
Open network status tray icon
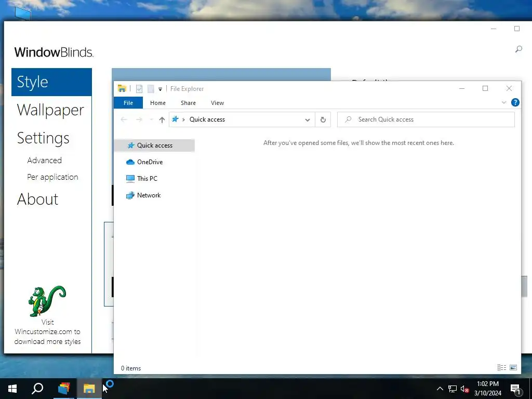[453, 389]
